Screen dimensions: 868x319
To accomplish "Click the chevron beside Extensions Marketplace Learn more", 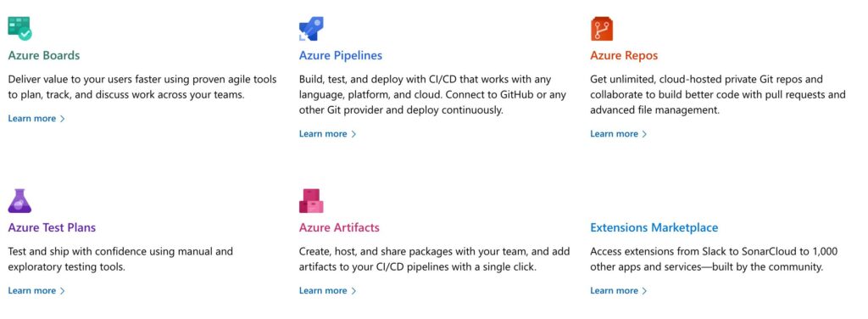I will click(644, 291).
